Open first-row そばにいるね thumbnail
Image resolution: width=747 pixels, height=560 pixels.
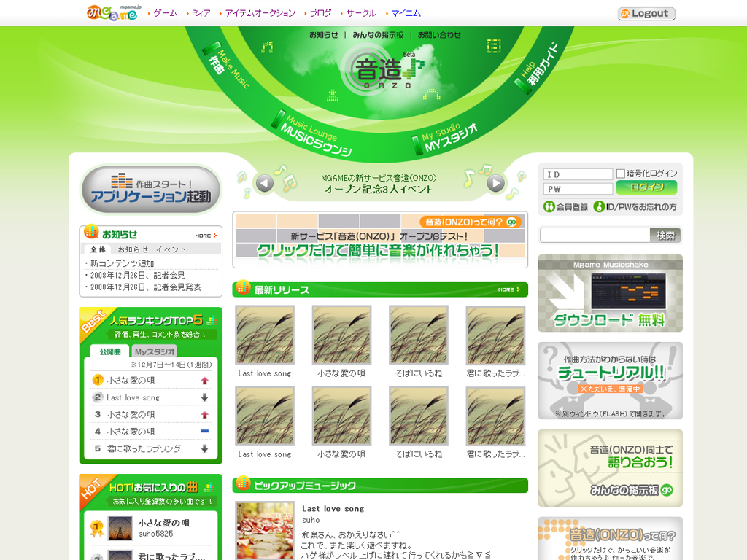click(x=419, y=335)
